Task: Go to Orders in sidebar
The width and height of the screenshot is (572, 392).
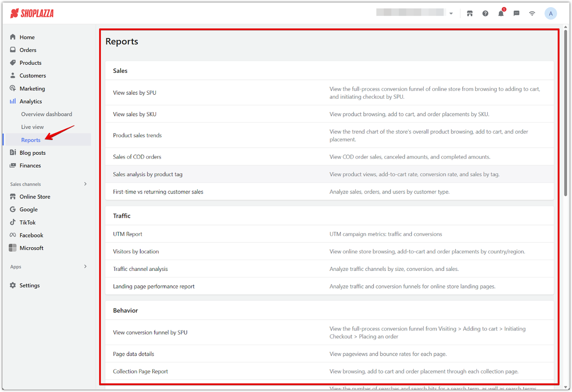Action: [x=28, y=50]
